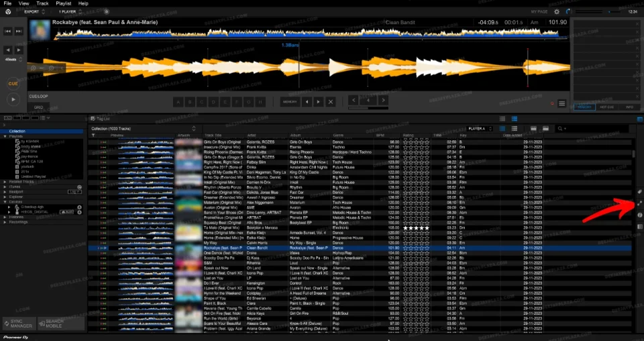Toggle first tree view button above Collection
Screen dimensions: 644x341
[7, 118]
